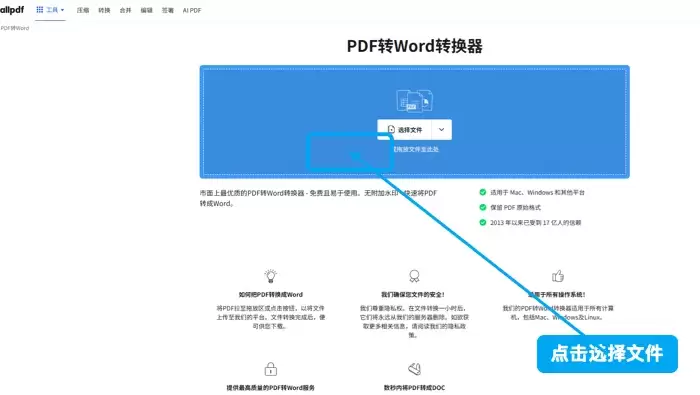
Task: Click the document files icon above 选择文件
Action: coord(414,100)
